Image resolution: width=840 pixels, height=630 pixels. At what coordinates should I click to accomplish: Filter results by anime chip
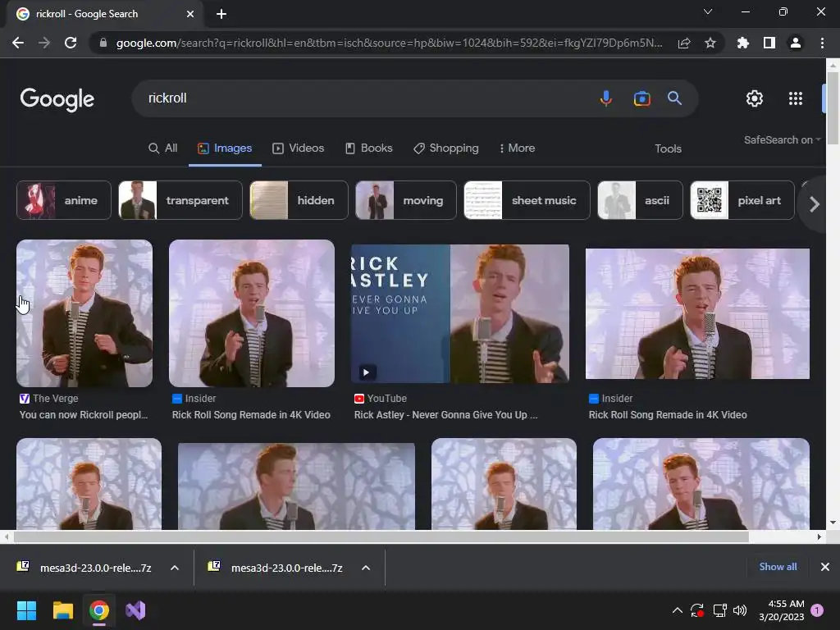click(64, 200)
